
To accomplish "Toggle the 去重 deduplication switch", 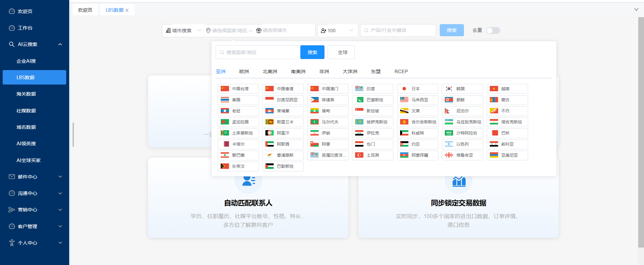I will (x=493, y=31).
